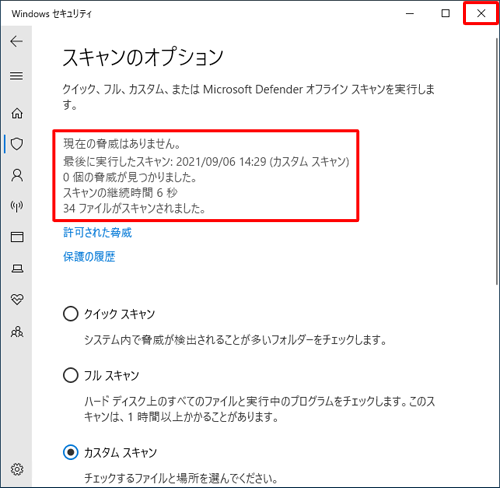Open Virus & threat protection shield icon
The width and height of the screenshot is (500, 488).
[x=17, y=144]
